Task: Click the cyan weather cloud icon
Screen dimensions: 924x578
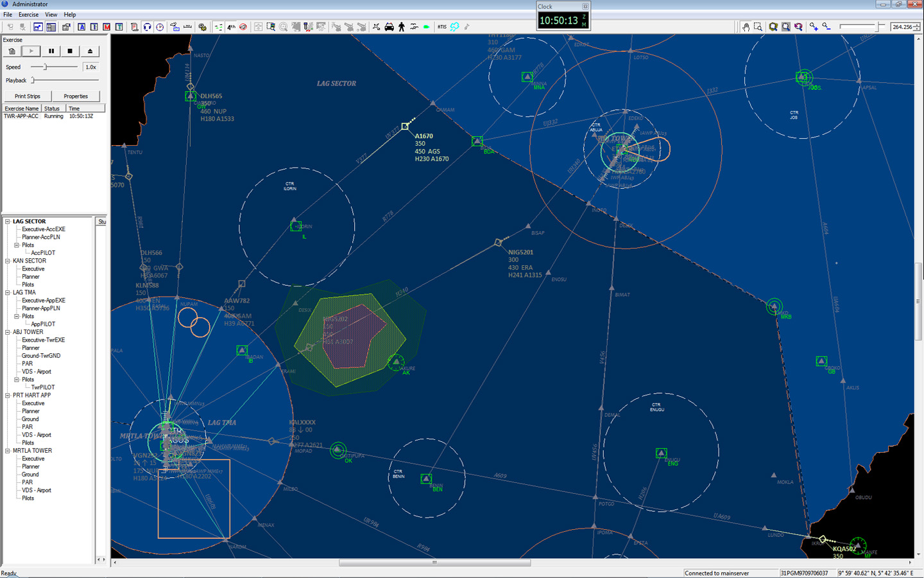Action: [x=454, y=27]
